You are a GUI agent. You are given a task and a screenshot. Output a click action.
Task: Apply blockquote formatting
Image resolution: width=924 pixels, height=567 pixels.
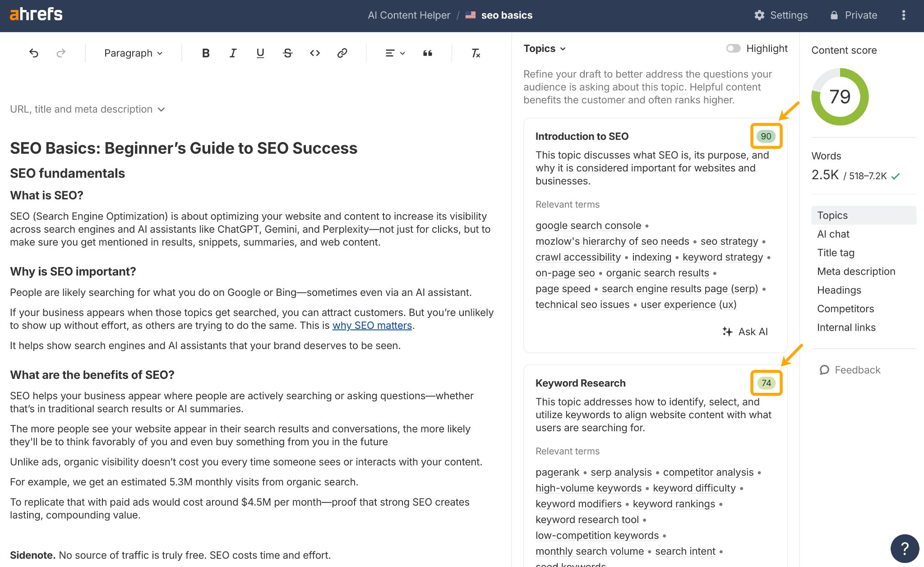click(x=427, y=53)
